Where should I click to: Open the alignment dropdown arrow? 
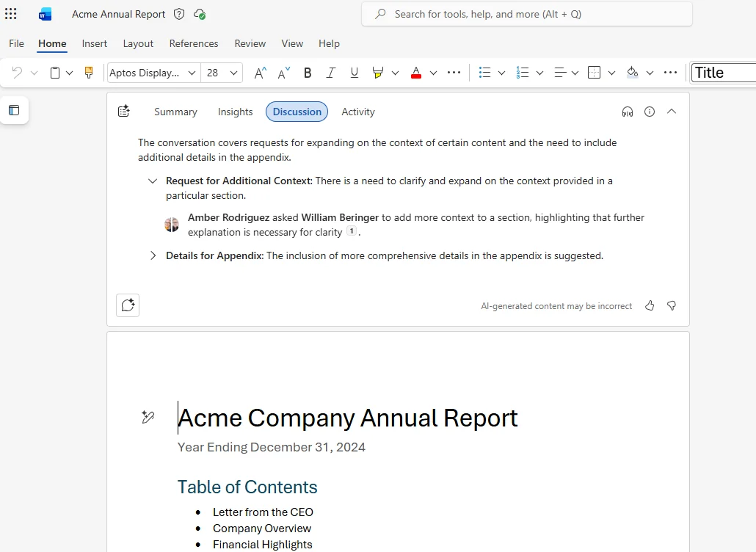[x=575, y=73]
